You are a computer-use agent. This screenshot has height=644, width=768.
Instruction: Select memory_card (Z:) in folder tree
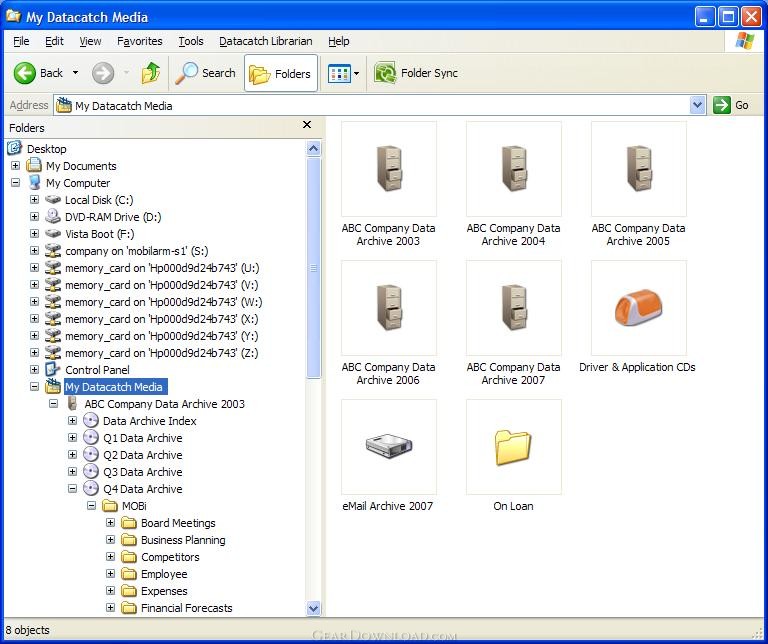[162, 353]
